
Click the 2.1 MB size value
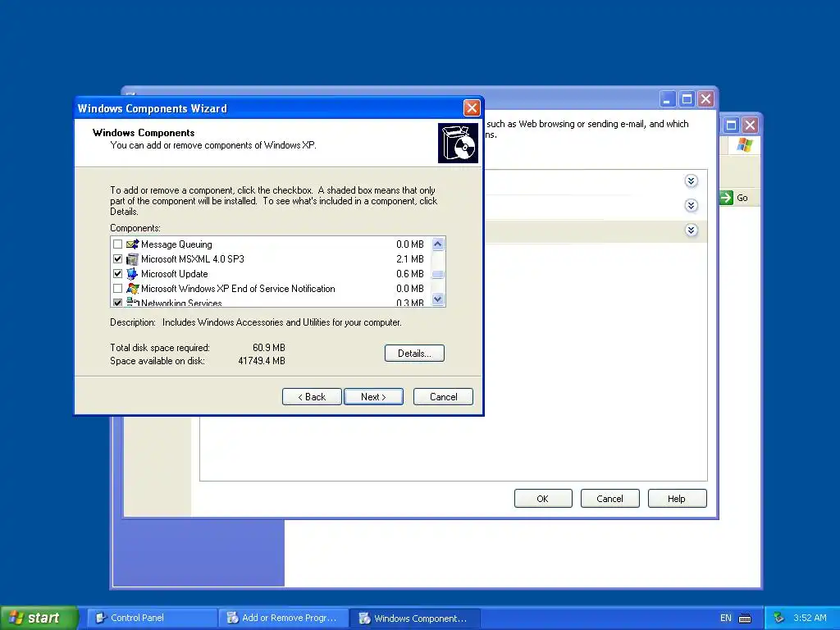pos(410,259)
